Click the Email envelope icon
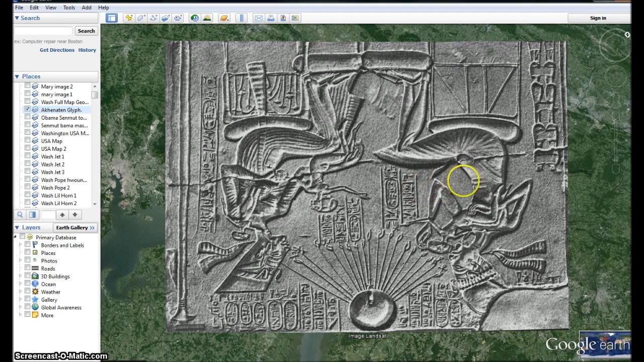644x362 pixels. click(x=259, y=18)
